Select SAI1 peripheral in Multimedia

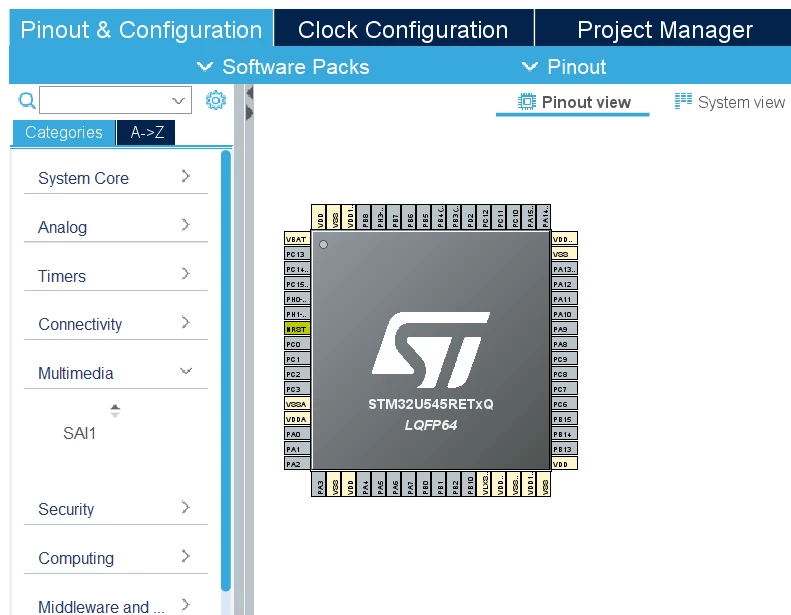click(x=79, y=433)
